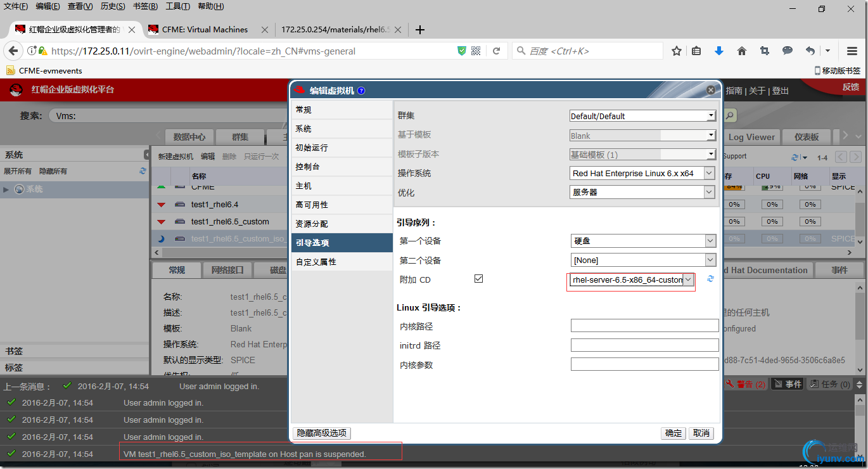Image resolution: width=868 pixels, height=469 pixels.
Task: Expand the 系统 tree node
Action: point(6,189)
